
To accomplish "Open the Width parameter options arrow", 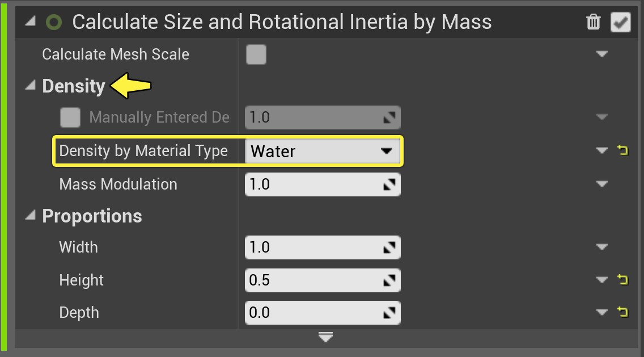I will [602, 247].
